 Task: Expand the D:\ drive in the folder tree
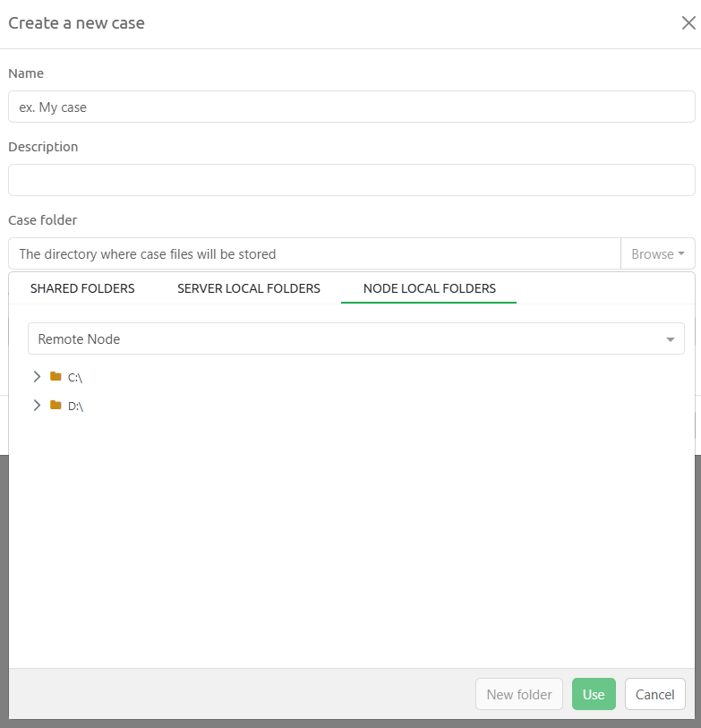pyautogui.click(x=37, y=405)
